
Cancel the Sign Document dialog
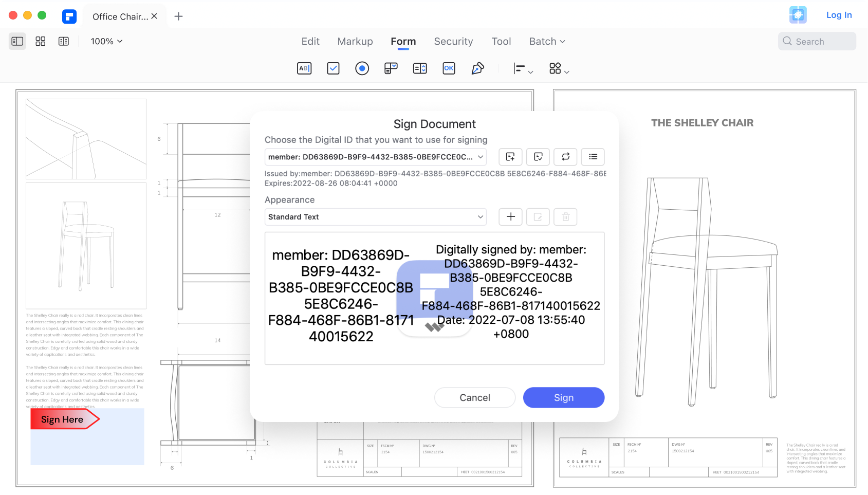click(x=474, y=397)
